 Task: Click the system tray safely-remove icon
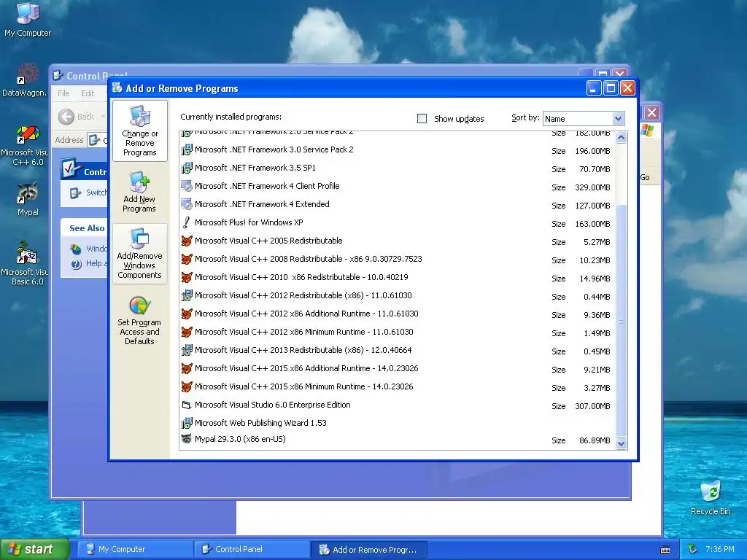tap(693, 549)
